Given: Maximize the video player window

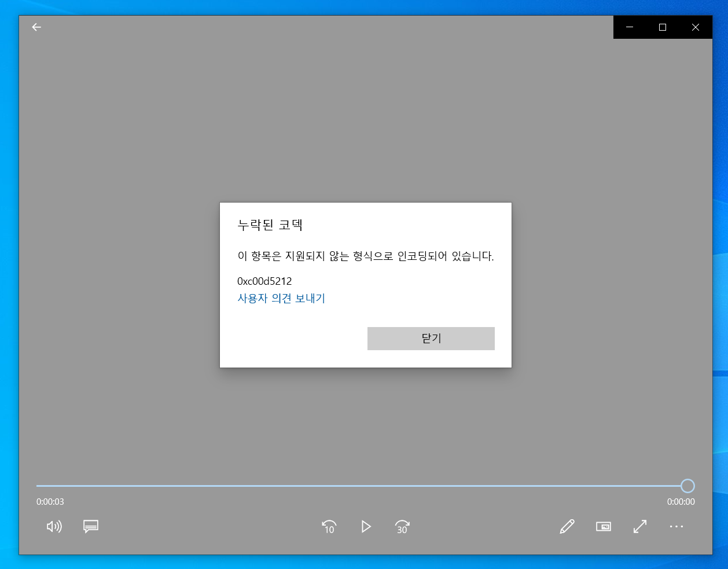Looking at the screenshot, I should pyautogui.click(x=663, y=27).
